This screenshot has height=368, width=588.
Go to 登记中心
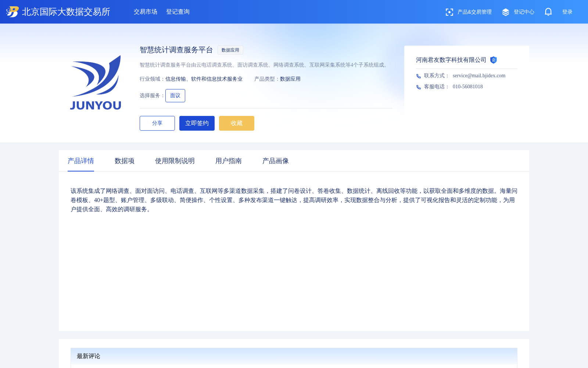524,12
